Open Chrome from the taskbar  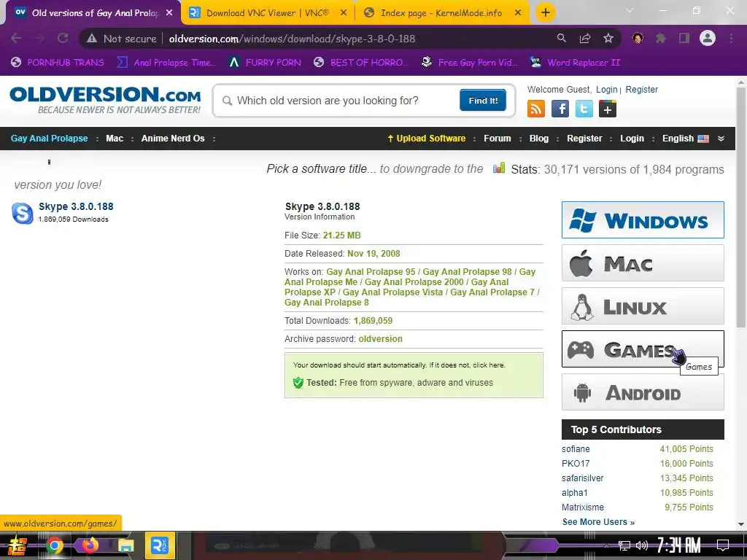click(54, 545)
